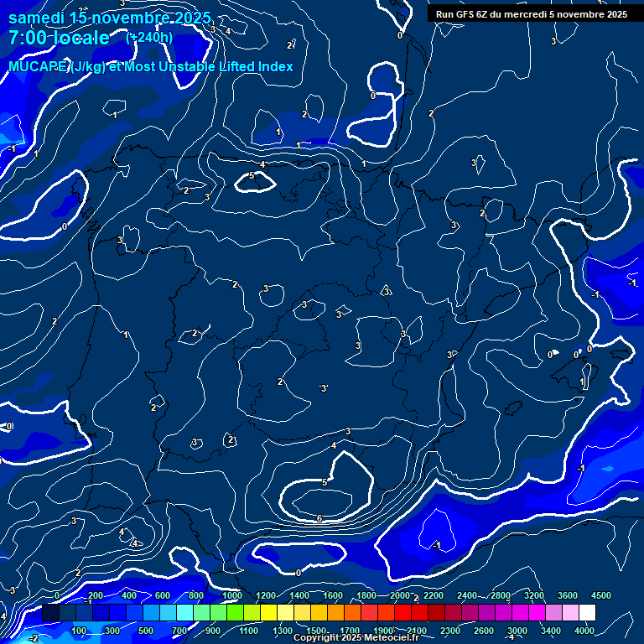Screen dimensions: 644x644
Task: Click the legend value '3600'
Action: click(x=568, y=595)
